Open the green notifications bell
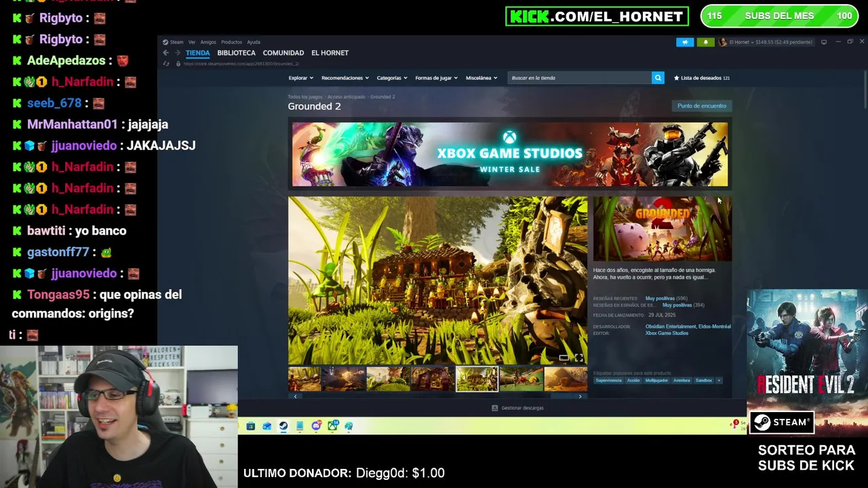868x488 pixels. pos(705,42)
